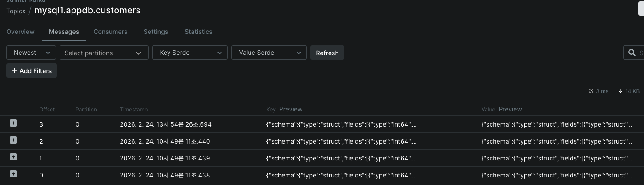Click the Key Preview column header
This screenshot has width=644, height=185.
[290, 109]
